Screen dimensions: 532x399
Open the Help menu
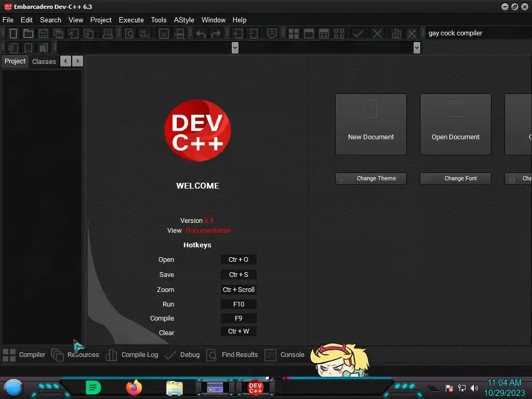(x=240, y=20)
